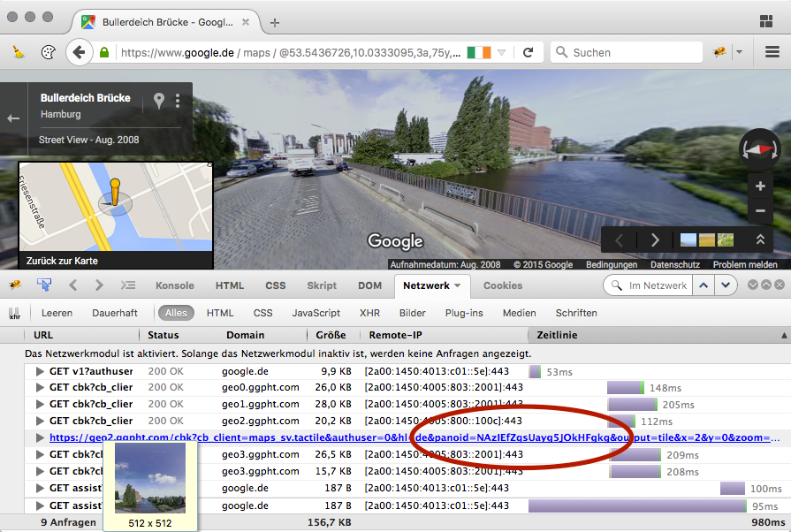Click the Im Netzwerk search field

click(x=658, y=285)
